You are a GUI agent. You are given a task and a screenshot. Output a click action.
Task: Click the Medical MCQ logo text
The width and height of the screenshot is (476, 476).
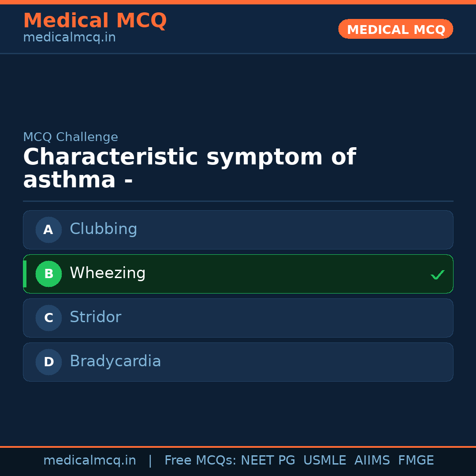pyautogui.click(x=95, y=21)
